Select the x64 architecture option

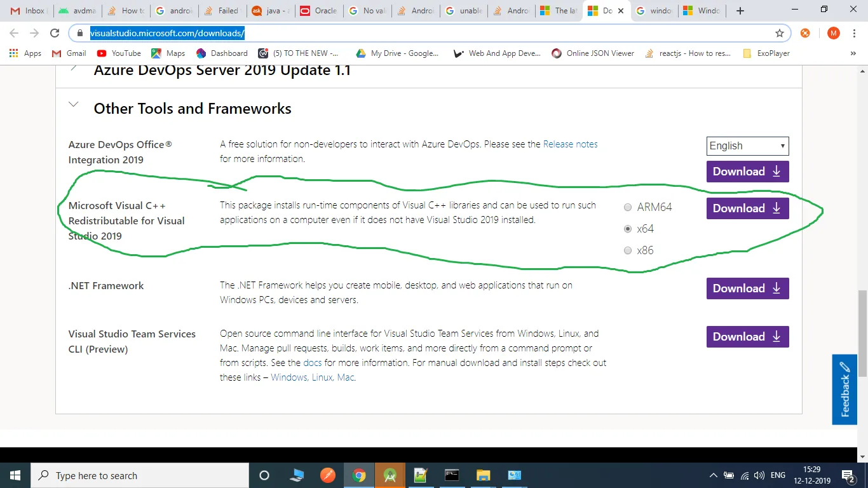pos(628,229)
